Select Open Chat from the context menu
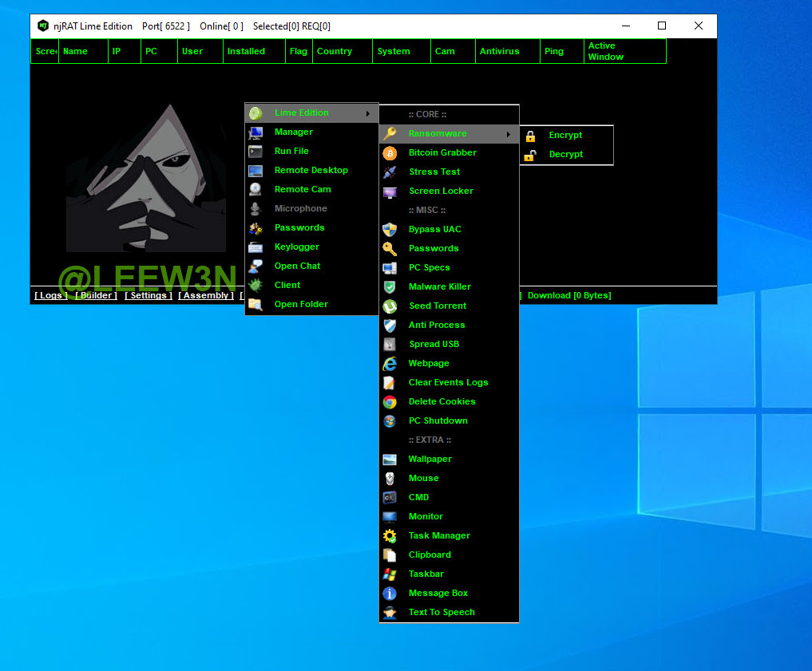 [x=297, y=266]
